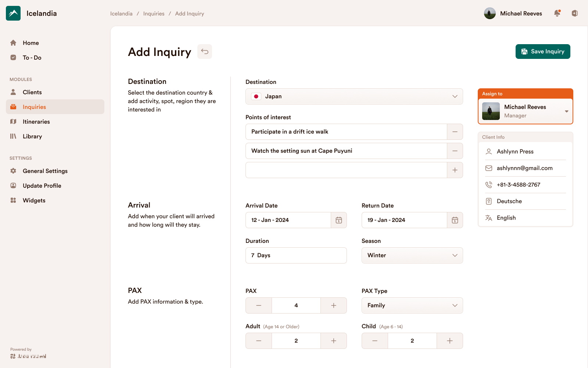588x368 pixels.
Task: Remove the Cape Puyuni point of interest
Action: pyautogui.click(x=455, y=151)
